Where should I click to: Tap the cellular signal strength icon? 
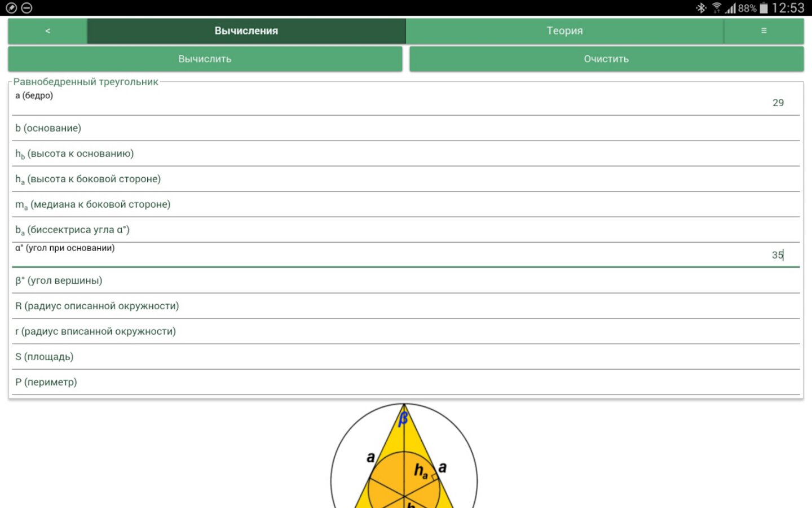point(731,8)
